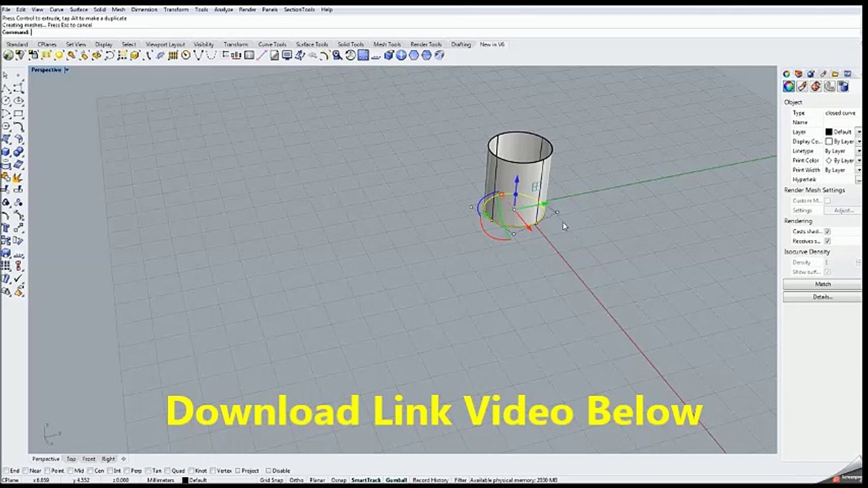Click the Name field in Object properties

click(x=842, y=123)
